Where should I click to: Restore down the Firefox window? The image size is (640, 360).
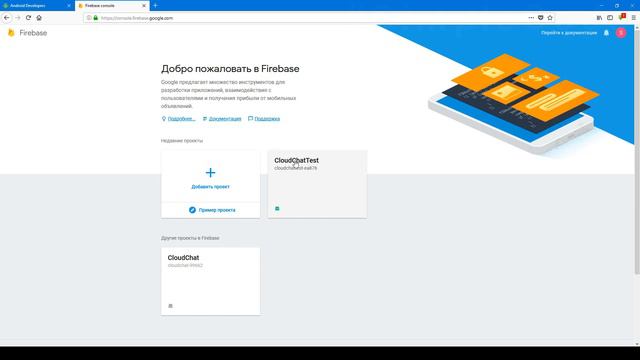pyautogui.click(x=617, y=6)
